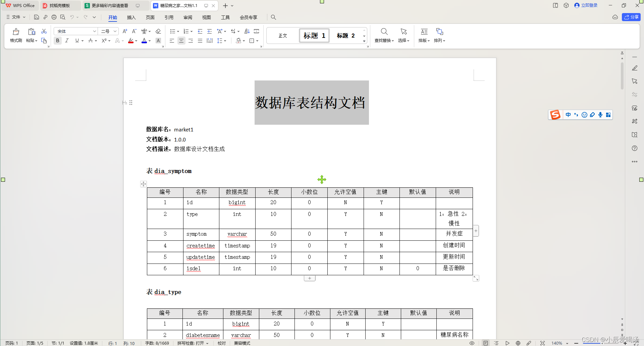Click the Save icon in quick toolbar
This screenshot has height=346, width=644.
click(37, 17)
